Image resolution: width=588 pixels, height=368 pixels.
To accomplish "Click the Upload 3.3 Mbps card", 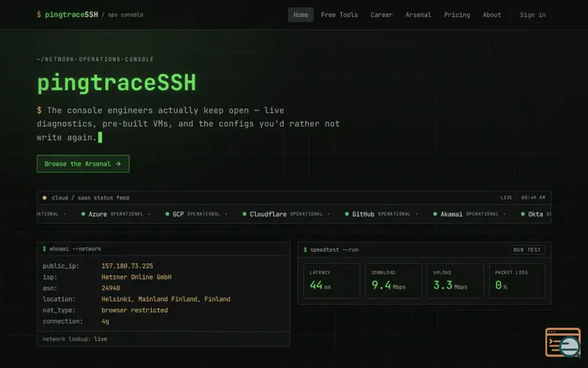I will tap(455, 280).
